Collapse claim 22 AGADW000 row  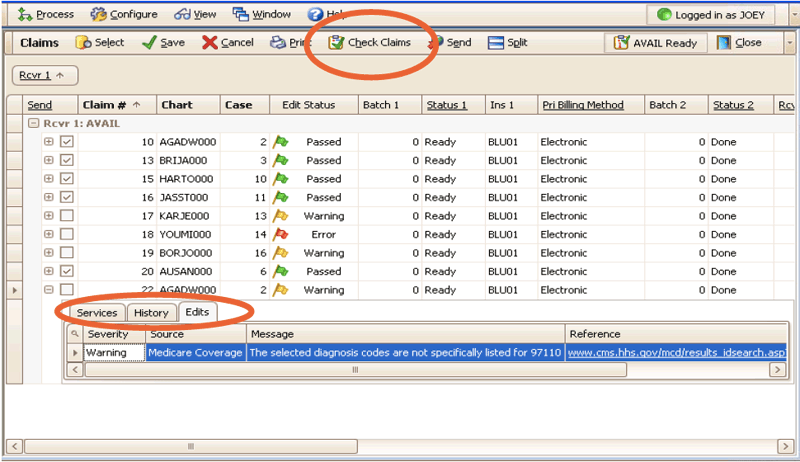coord(48,290)
